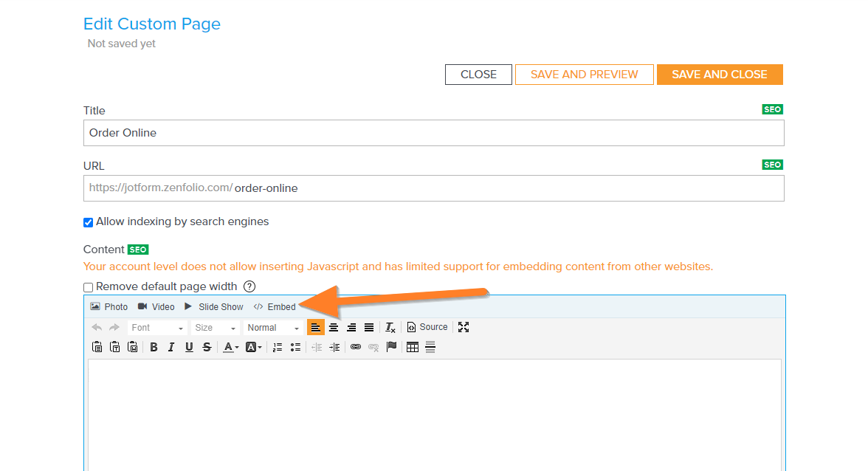Insert a table
868x471 pixels.
(x=413, y=347)
